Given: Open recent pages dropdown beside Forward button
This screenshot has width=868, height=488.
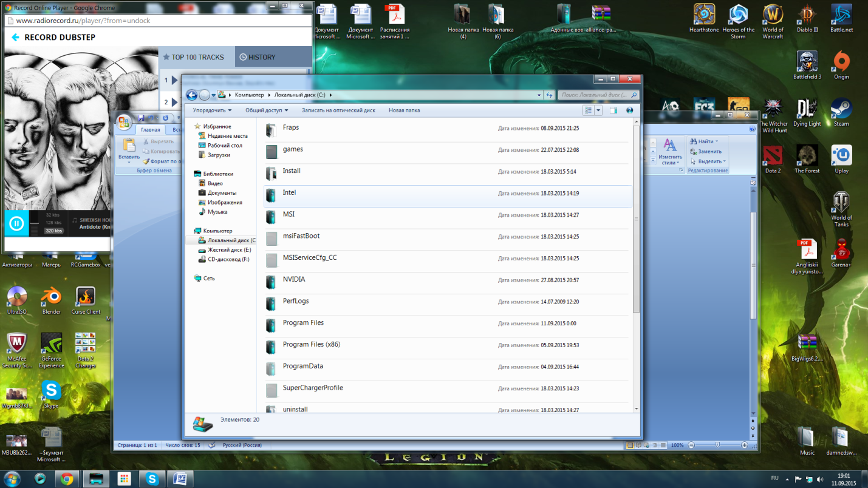Looking at the screenshot, I should click(214, 95).
